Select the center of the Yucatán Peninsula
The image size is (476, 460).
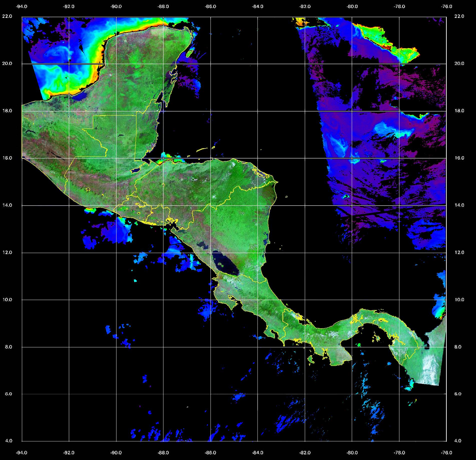[x=140, y=63]
